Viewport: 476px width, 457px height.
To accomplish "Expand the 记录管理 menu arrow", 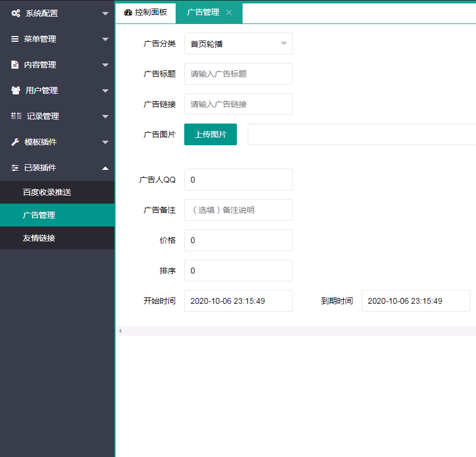I will pyautogui.click(x=105, y=117).
